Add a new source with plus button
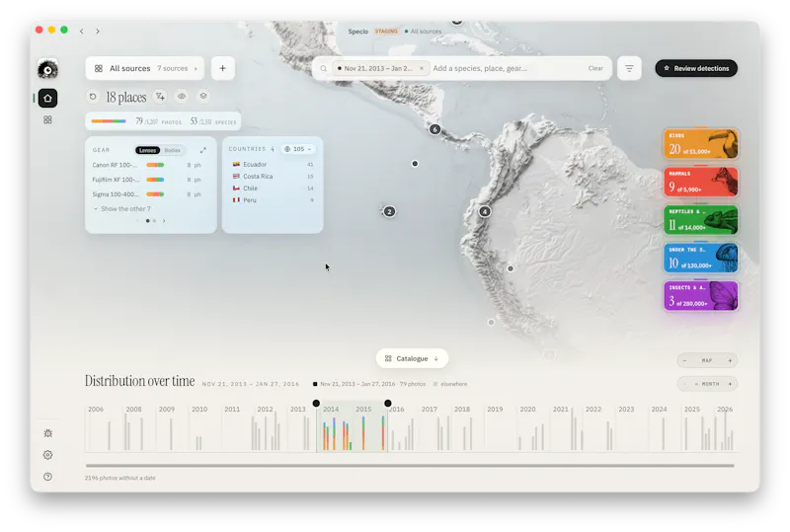The image size is (790, 532). [223, 68]
